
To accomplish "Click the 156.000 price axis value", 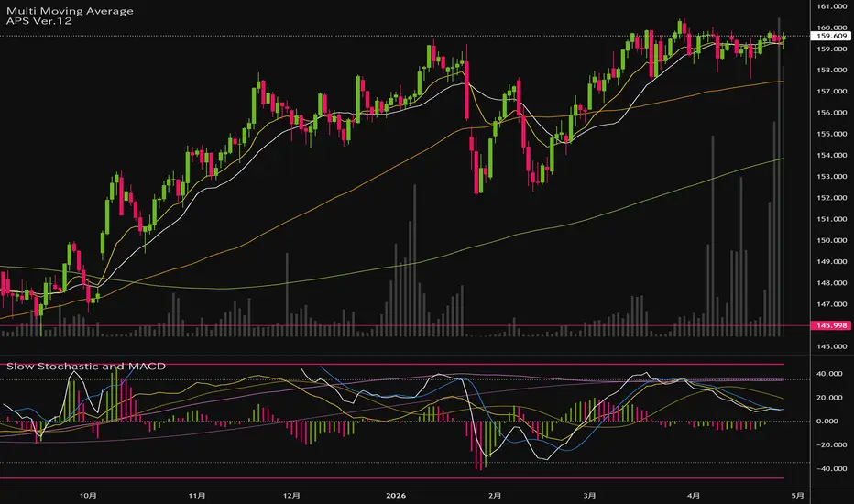I will coord(832,113).
